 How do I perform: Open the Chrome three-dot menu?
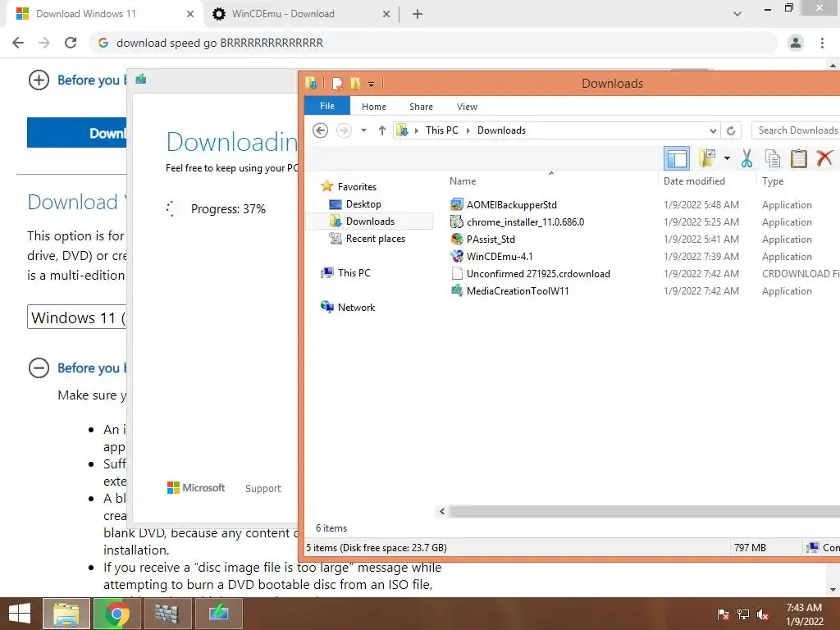point(822,43)
